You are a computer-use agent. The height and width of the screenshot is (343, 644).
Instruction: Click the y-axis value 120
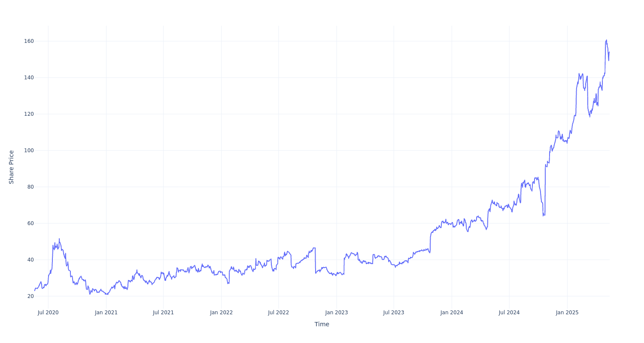[29, 114]
